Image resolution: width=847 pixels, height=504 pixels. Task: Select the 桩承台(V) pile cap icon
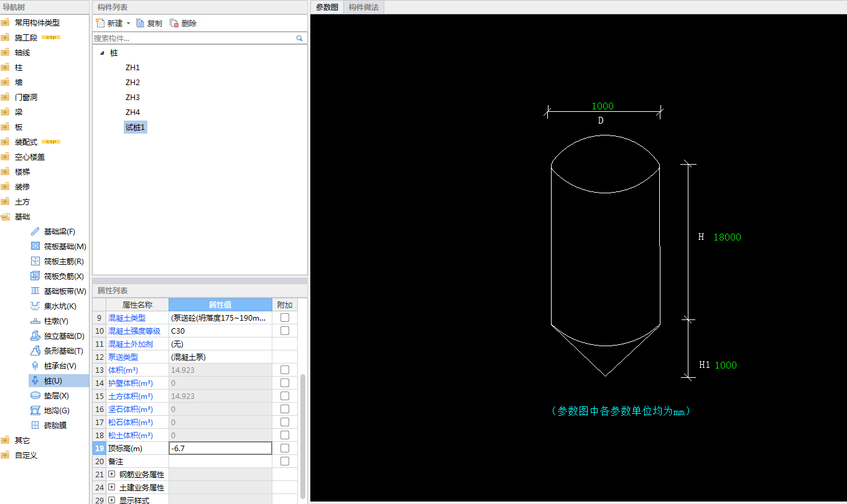tap(35, 365)
